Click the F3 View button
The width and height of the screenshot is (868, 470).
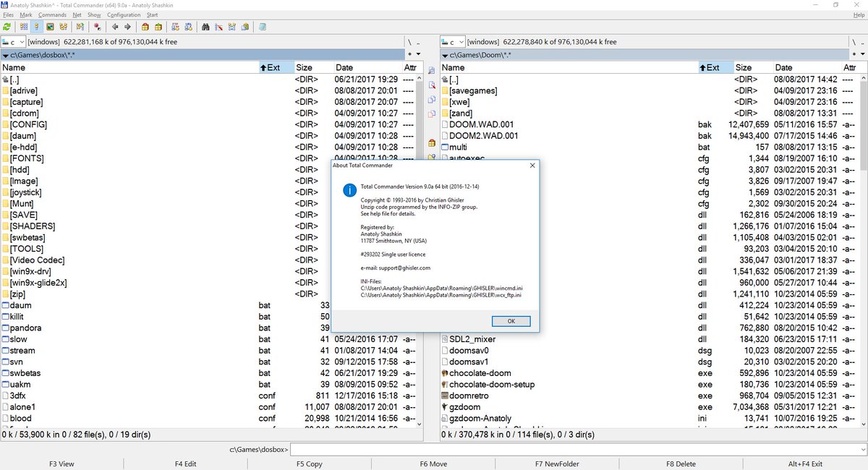(61, 464)
